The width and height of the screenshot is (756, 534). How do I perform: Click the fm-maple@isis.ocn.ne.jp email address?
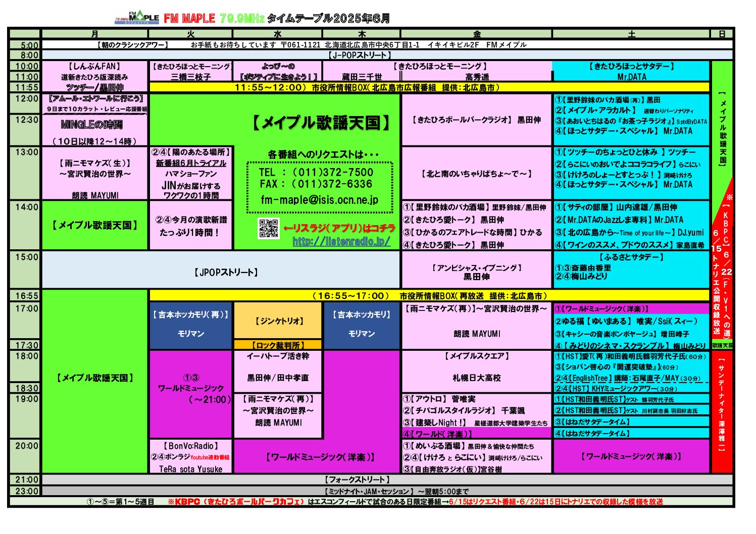[319, 200]
